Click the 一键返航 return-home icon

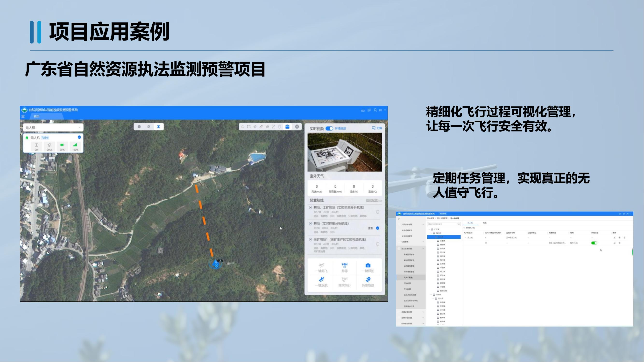tap(321, 279)
